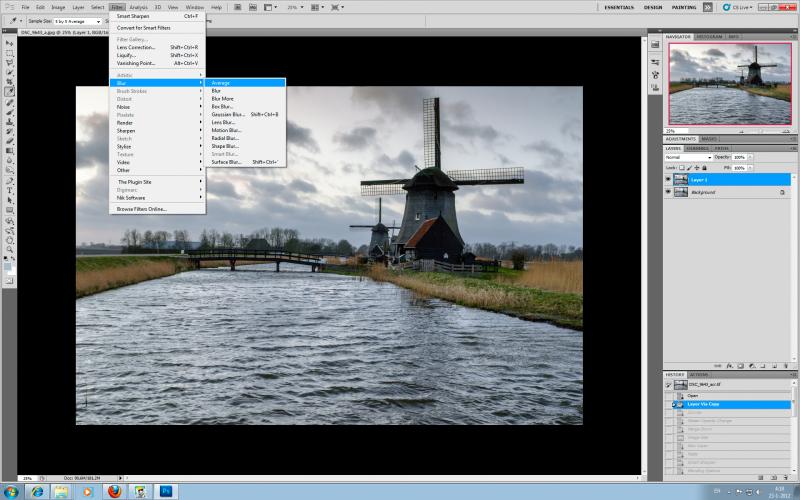Viewport: 800px width, 500px height.
Task: Expand the Sharpen filter submenu
Action: (157, 131)
